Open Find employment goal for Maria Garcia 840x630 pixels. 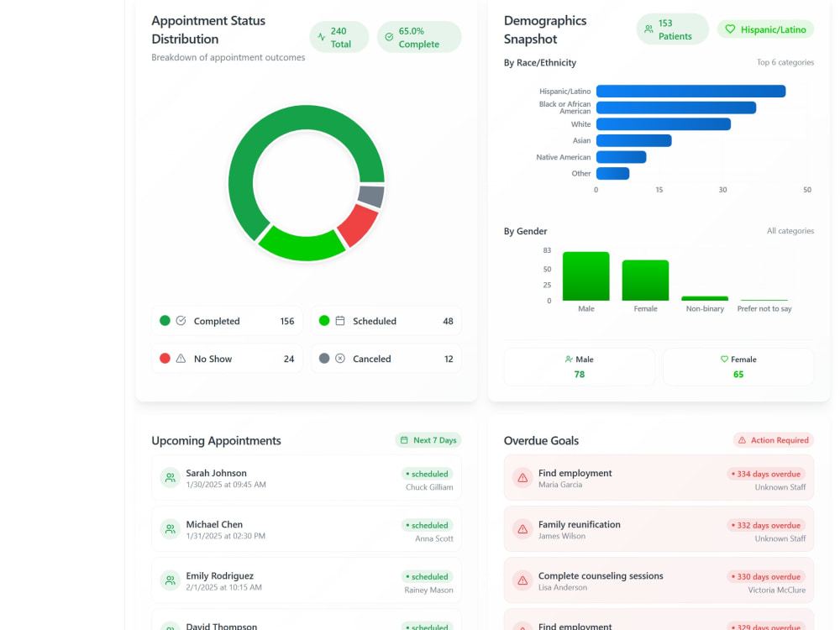[x=659, y=477]
